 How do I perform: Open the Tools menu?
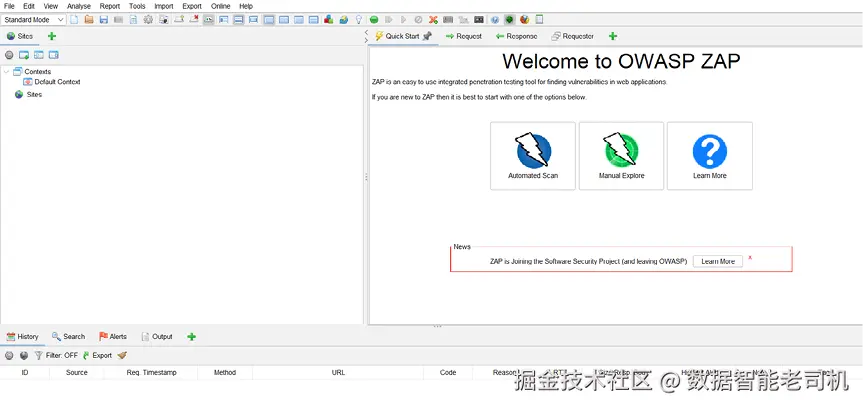(137, 6)
